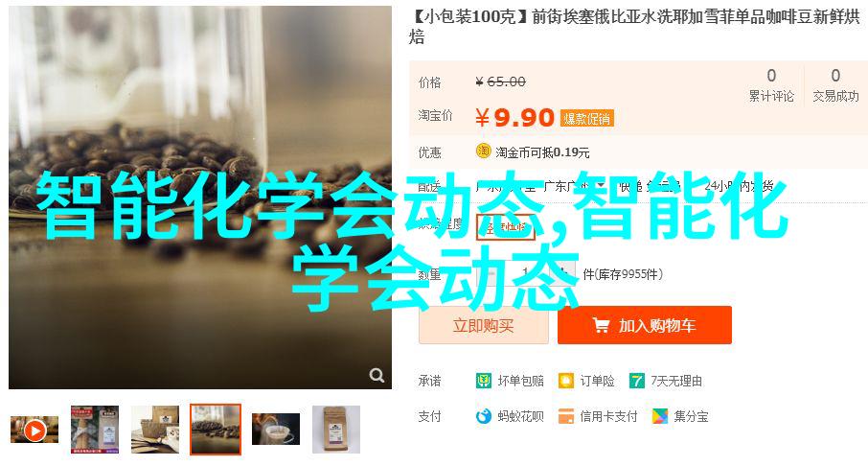The image size is (868, 466).
Task: Select the coffee cup thumbnail
Action: coord(276,430)
